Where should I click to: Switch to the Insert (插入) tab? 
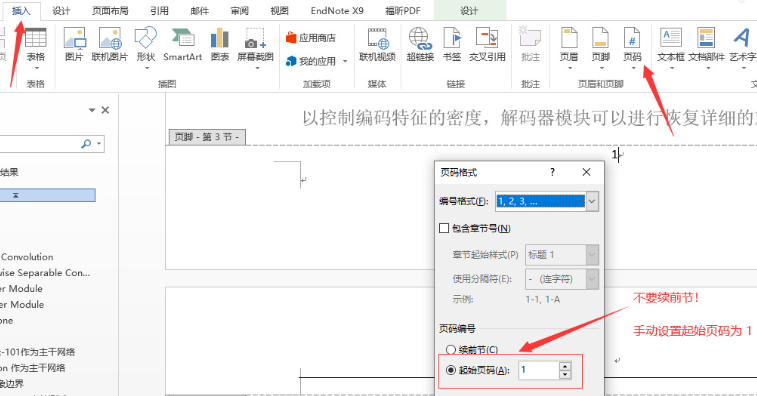pos(21,11)
